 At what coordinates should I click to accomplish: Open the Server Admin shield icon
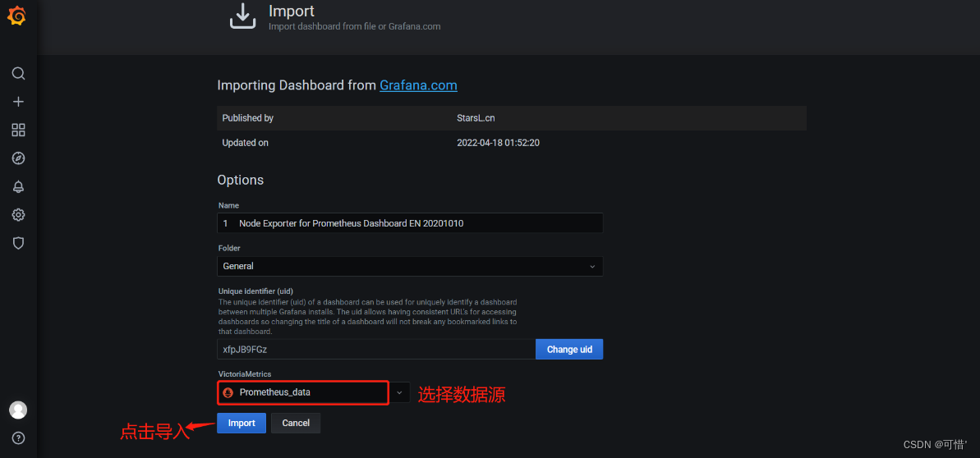tap(18, 243)
